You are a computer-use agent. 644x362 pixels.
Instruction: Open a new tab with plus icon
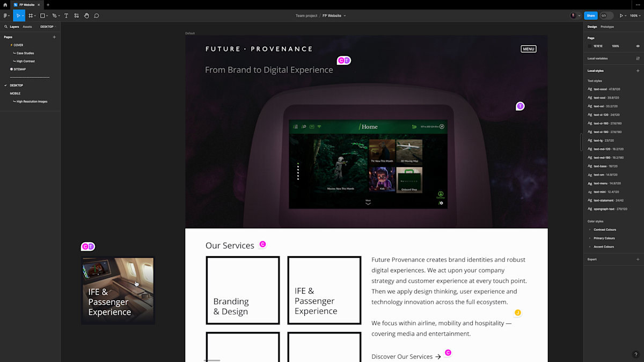pos(48,5)
